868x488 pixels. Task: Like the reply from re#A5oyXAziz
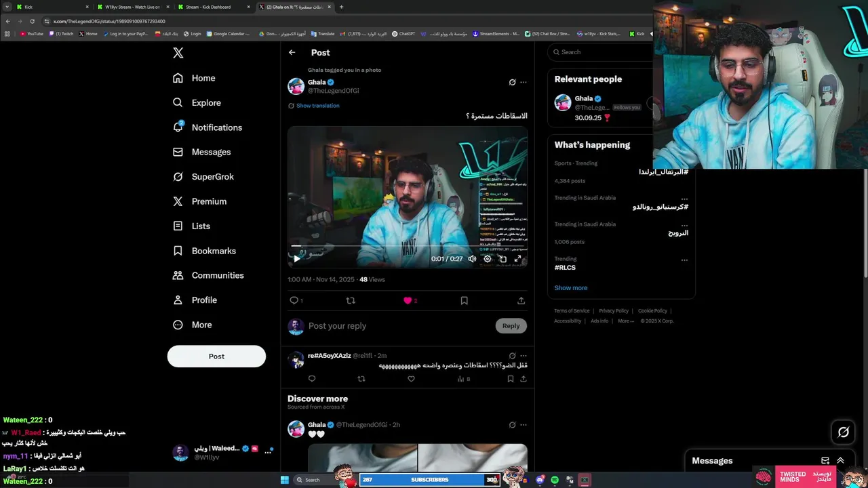click(x=411, y=379)
